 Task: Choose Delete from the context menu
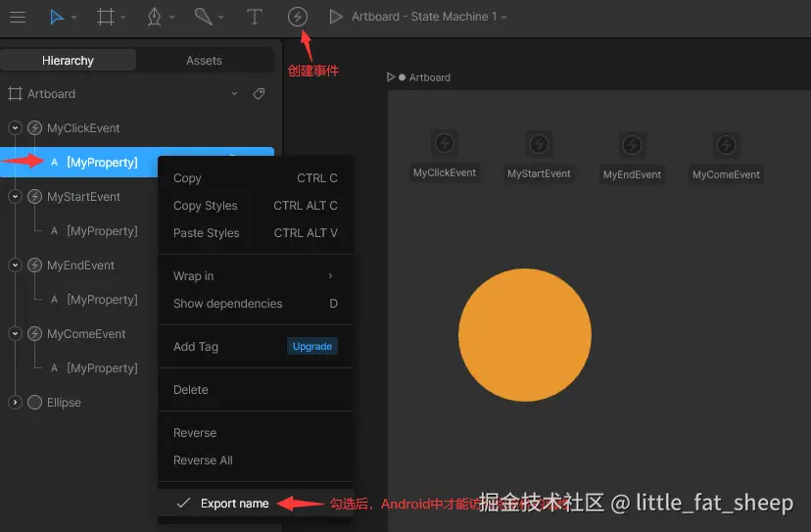click(x=256, y=390)
